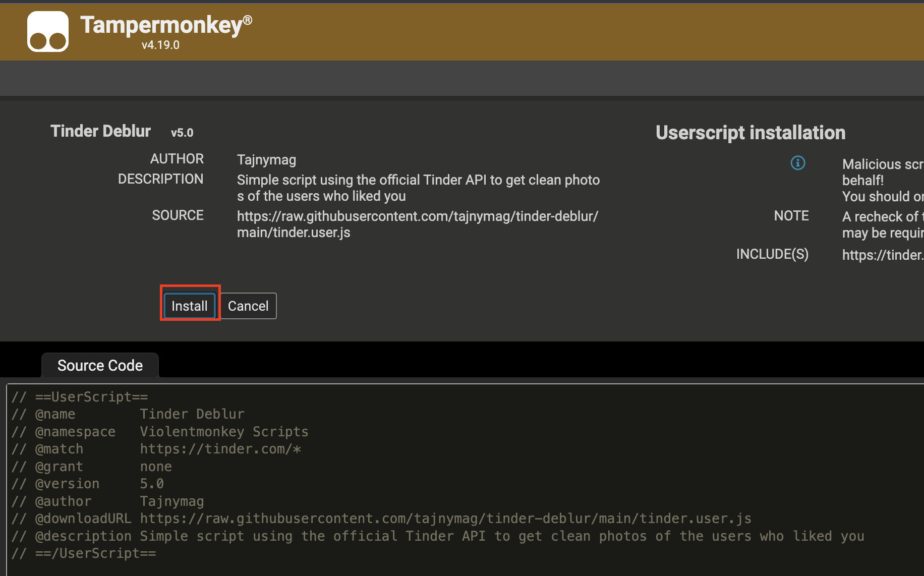The width and height of the screenshot is (924, 576).
Task: Install the Tinder Deblur userscript
Action: pyautogui.click(x=190, y=306)
